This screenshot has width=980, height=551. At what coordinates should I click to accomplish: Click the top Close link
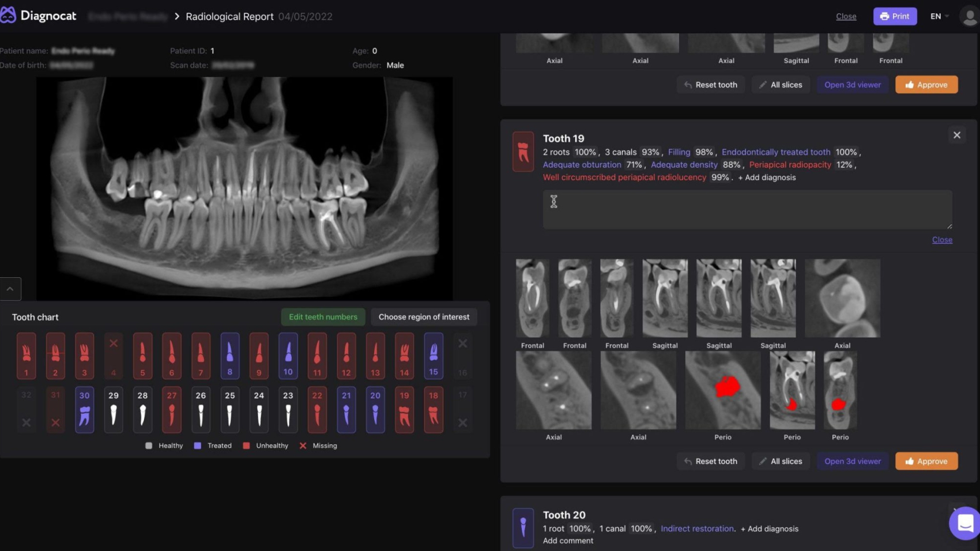point(846,16)
